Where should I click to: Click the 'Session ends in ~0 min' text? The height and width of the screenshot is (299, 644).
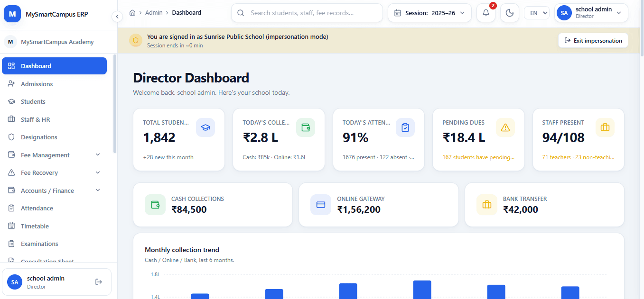click(x=175, y=45)
